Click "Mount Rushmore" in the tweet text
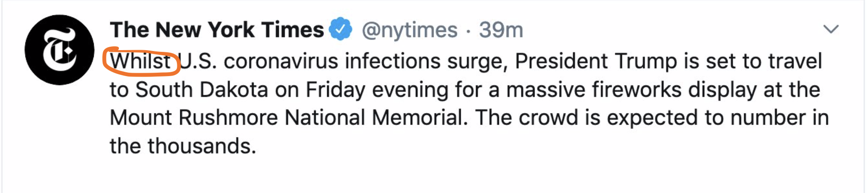The image size is (868, 193). point(194,118)
